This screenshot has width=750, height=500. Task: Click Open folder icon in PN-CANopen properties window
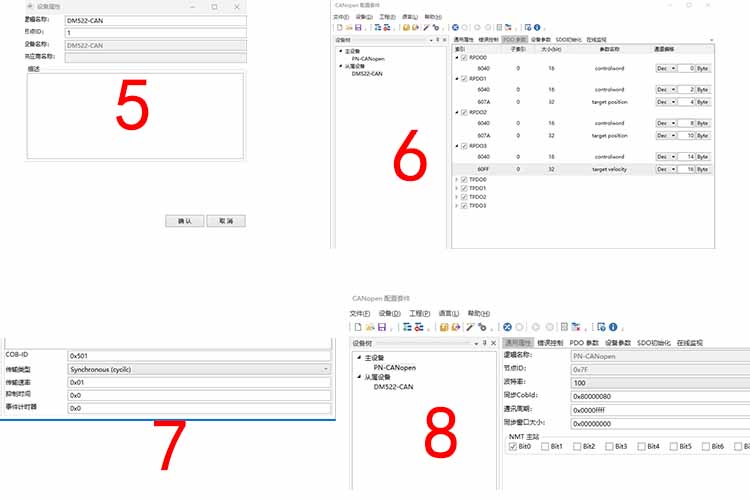click(x=370, y=327)
